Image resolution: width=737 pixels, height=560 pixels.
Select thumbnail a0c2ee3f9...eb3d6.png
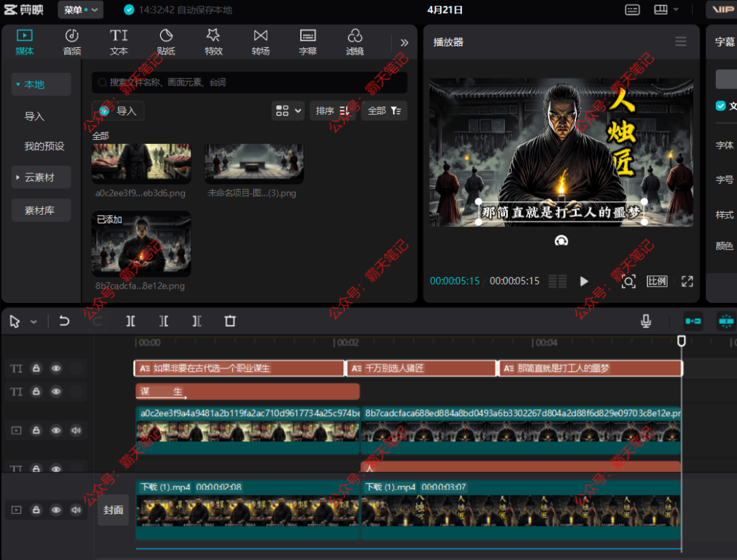(141, 164)
